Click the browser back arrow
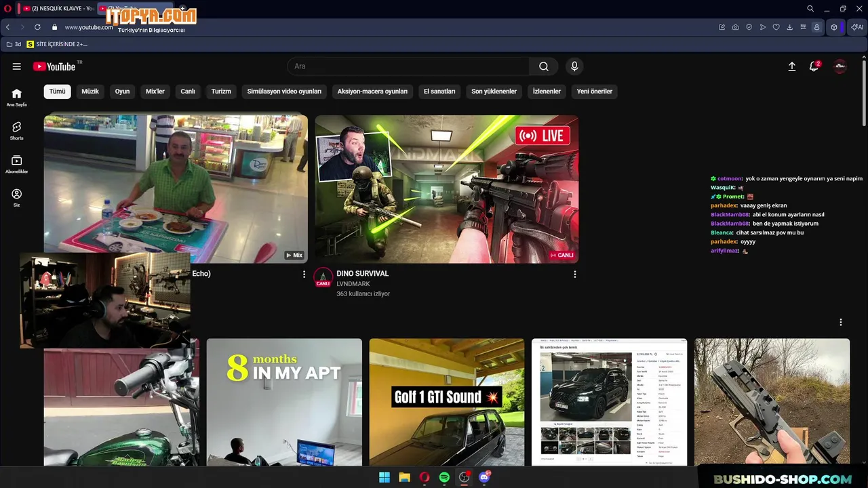The image size is (868, 488). point(7,27)
